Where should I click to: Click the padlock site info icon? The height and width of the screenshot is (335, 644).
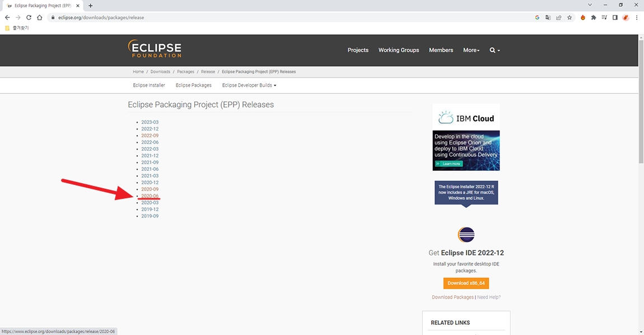tap(53, 18)
